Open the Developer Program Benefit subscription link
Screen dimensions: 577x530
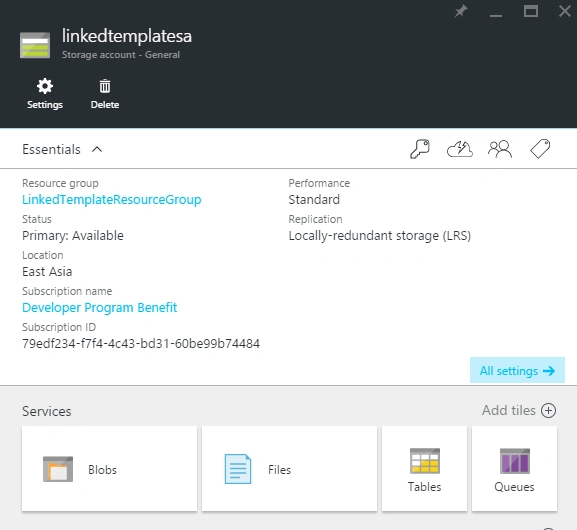(99, 308)
